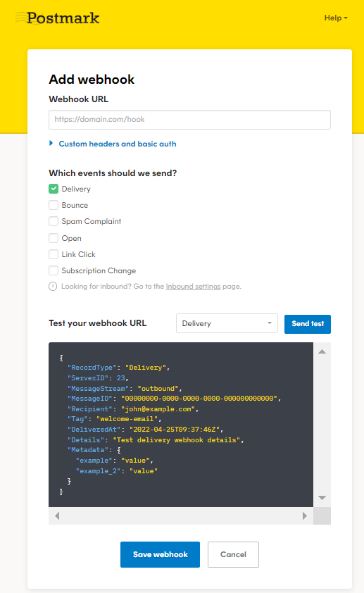Click the "example_2" metadata key
364x593 pixels.
[x=98, y=471]
